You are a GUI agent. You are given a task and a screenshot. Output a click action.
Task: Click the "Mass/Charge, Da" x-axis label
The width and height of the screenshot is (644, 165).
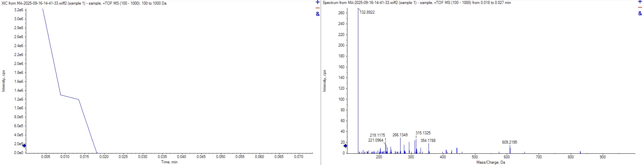pyautogui.click(x=491, y=162)
